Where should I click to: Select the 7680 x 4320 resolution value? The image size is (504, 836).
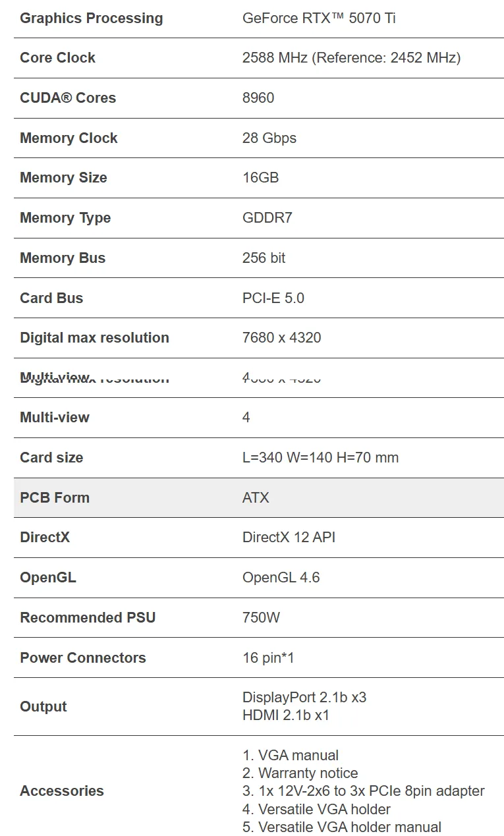282,338
